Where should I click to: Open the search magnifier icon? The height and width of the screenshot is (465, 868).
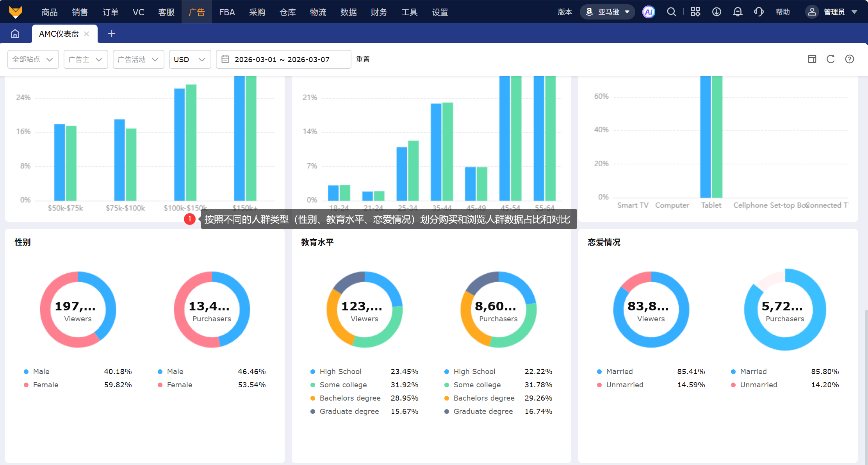coord(671,12)
